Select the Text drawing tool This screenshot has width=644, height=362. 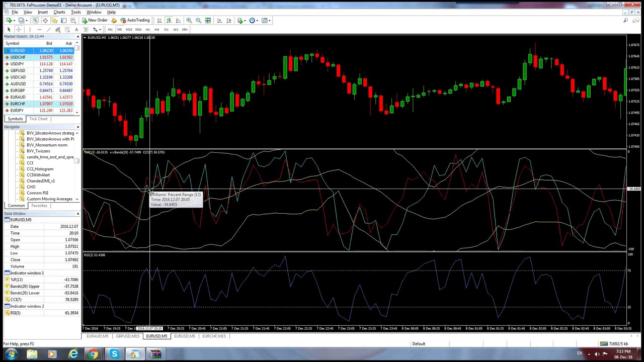[76, 30]
